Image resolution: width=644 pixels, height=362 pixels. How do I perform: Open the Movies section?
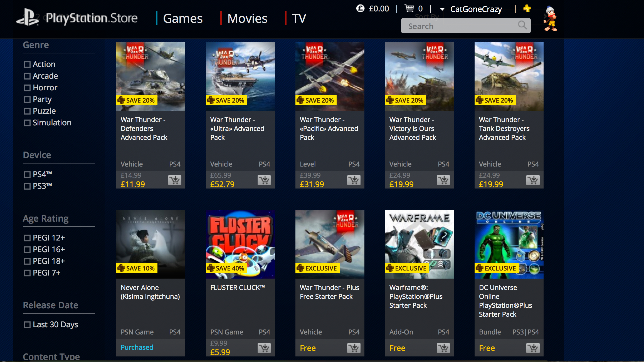coord(247,18)
